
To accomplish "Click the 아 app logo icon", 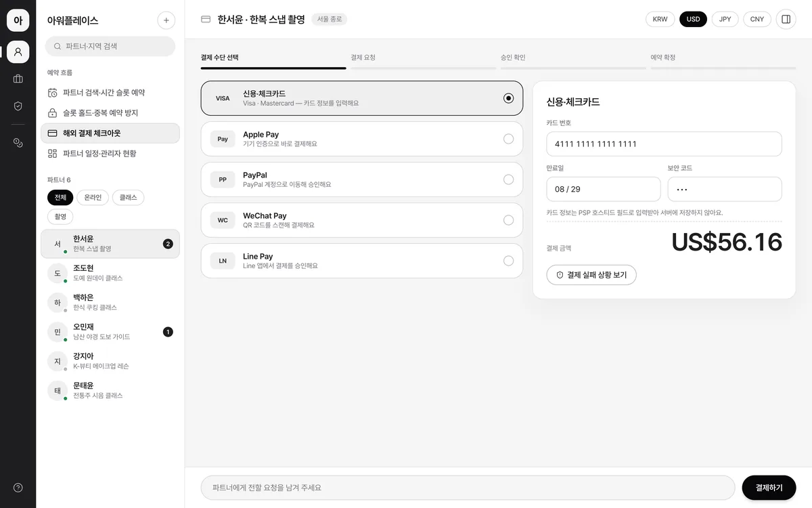I will coord(18,20).
